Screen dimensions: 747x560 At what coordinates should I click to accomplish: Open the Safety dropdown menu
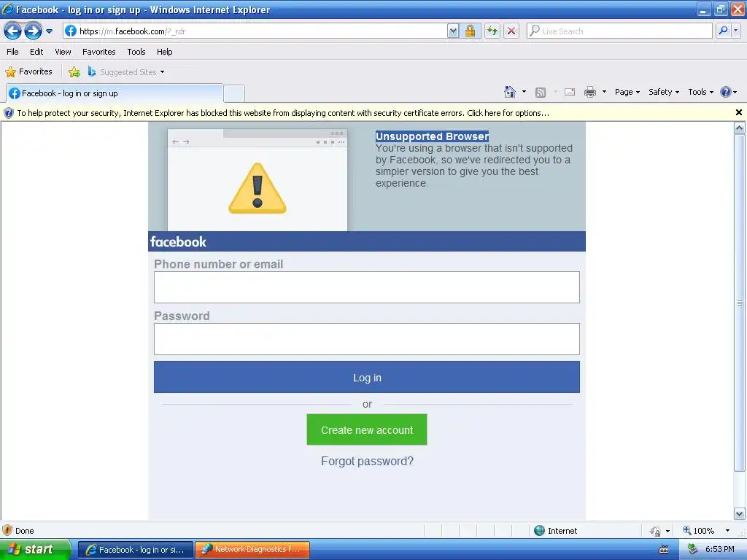pos(664,92)
